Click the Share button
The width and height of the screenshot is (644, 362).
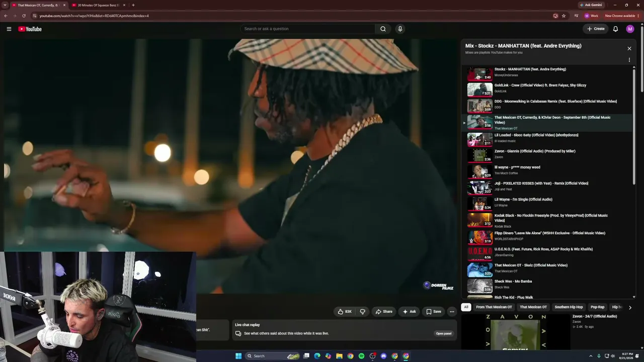click(384, 312)
